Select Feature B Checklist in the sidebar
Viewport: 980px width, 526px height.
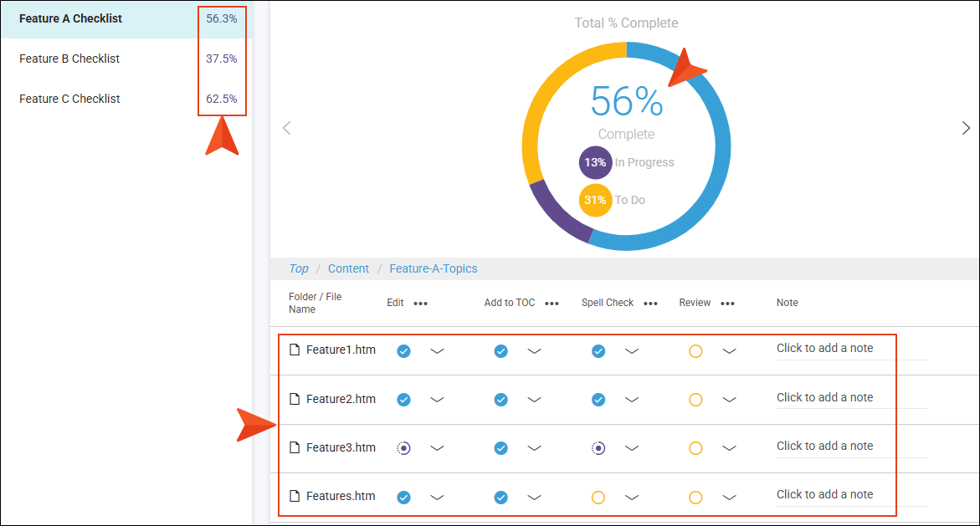coord(69,59)
